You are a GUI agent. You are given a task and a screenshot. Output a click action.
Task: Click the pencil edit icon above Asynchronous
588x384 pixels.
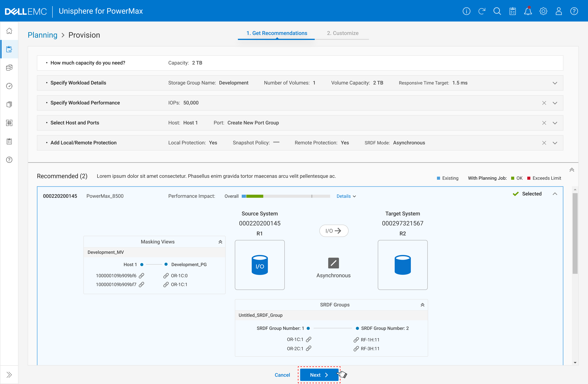(x=333, y=263)
